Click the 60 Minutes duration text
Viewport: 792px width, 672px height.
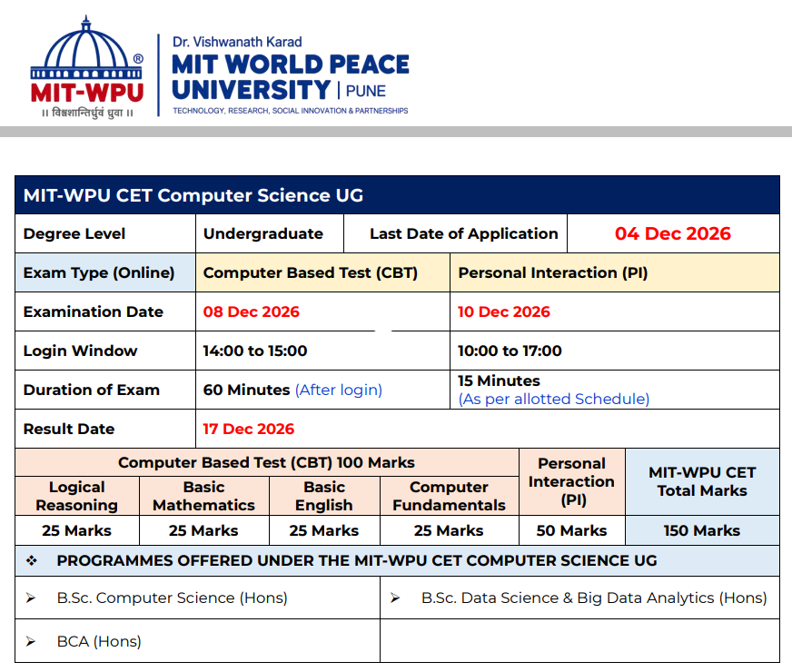[246, 390]
